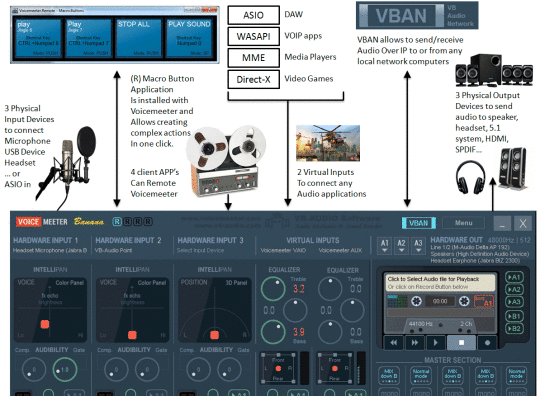540x396 pixels.
Task: Click Hardware Input 1 Comp knob
Action: tap(34, 369)
